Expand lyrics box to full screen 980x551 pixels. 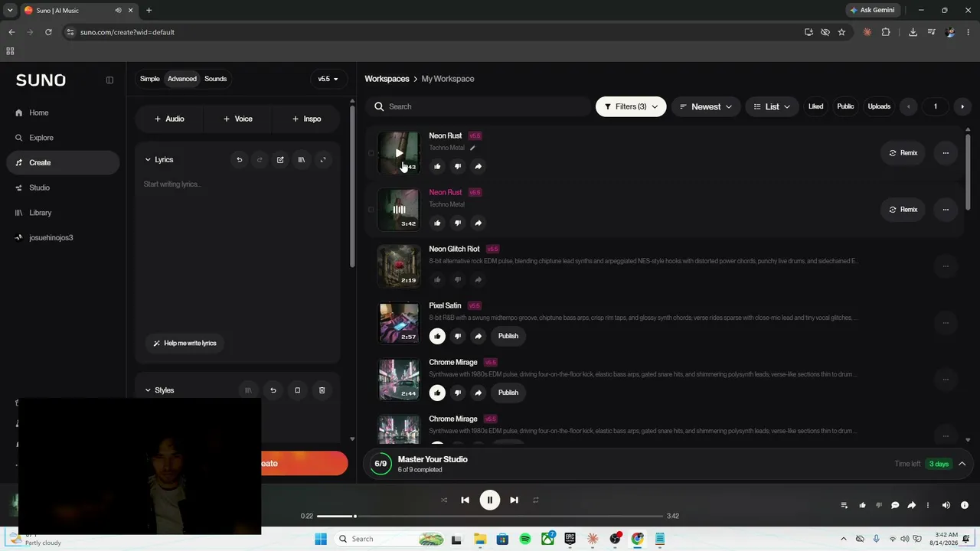click(x=323, y=160)
